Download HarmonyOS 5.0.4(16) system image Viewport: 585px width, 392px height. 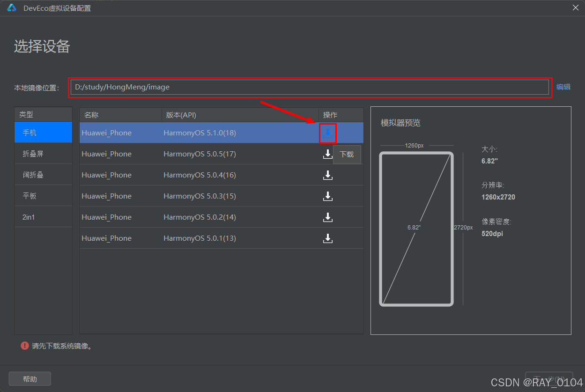328,175
